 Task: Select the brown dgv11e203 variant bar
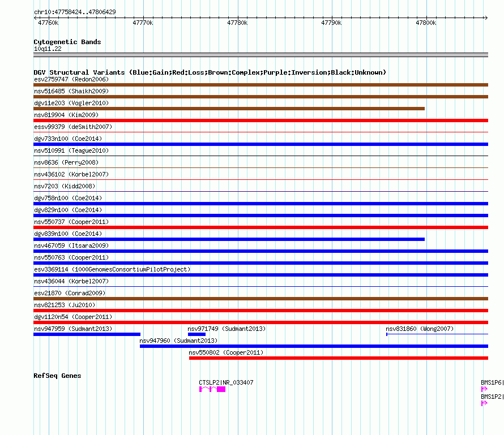pyautogui.click(x=229, y=109)
